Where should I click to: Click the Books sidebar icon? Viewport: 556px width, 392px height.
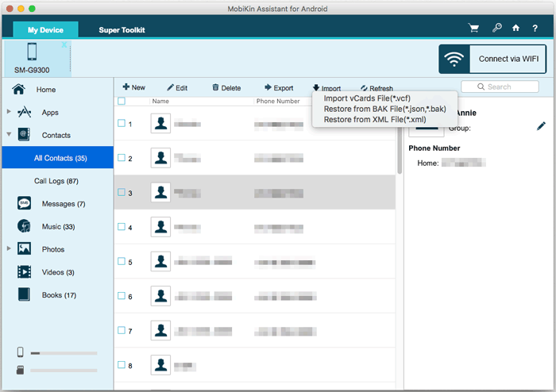click(24, 294)
